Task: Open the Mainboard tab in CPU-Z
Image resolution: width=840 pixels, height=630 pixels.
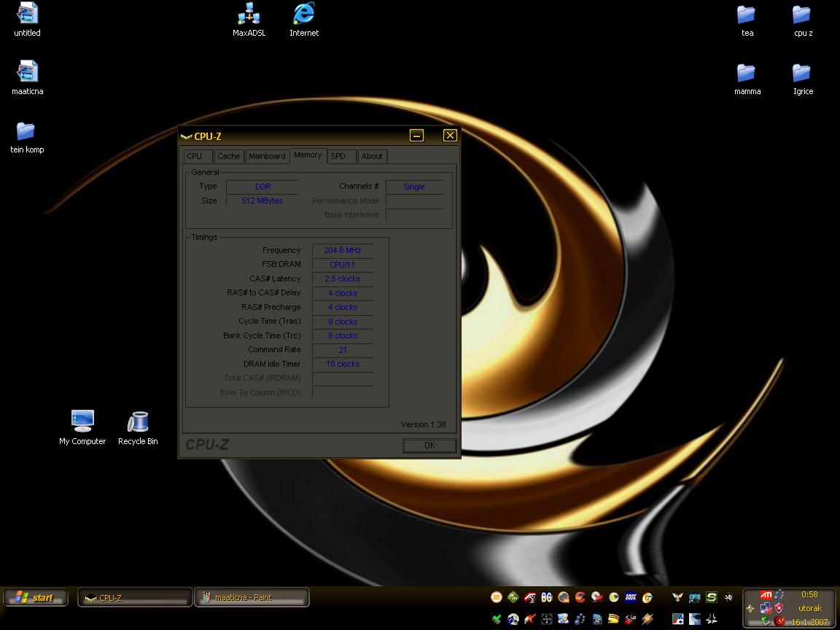Action: click(x=267, y=156)
